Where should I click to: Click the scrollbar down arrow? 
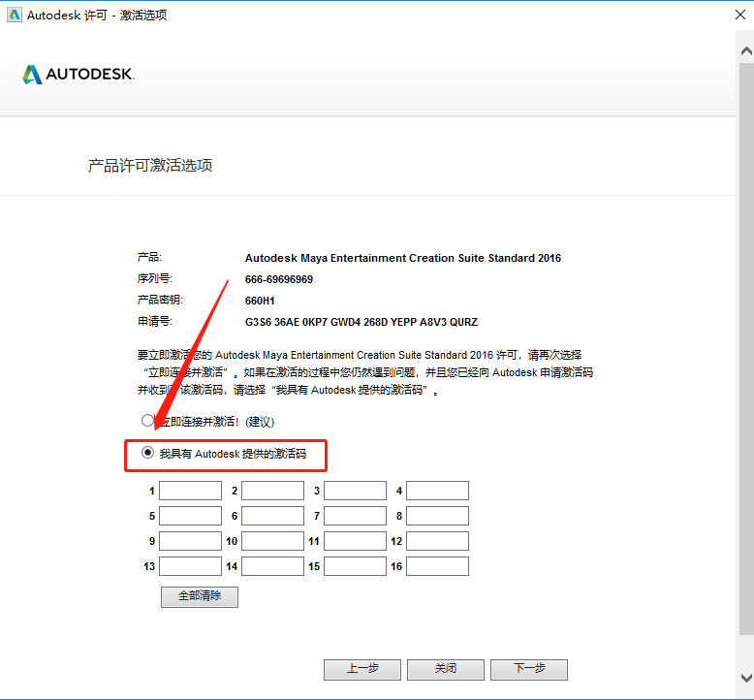(x=746, y=679)
